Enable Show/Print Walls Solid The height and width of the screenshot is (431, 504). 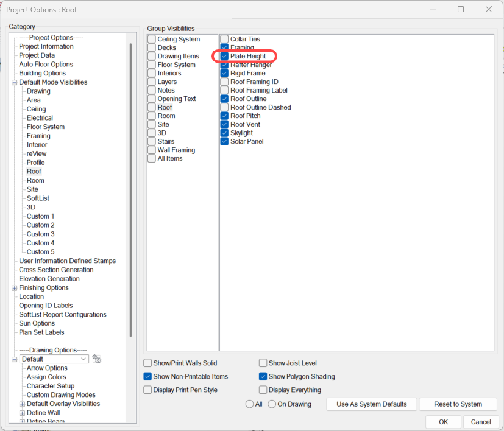[x=147, y=363]
